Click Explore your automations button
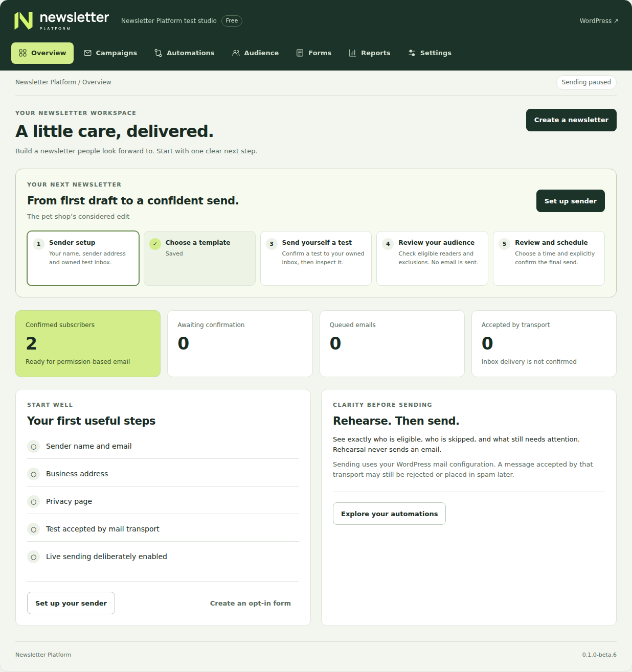632x672 pixels. click(x=389, y=514)
